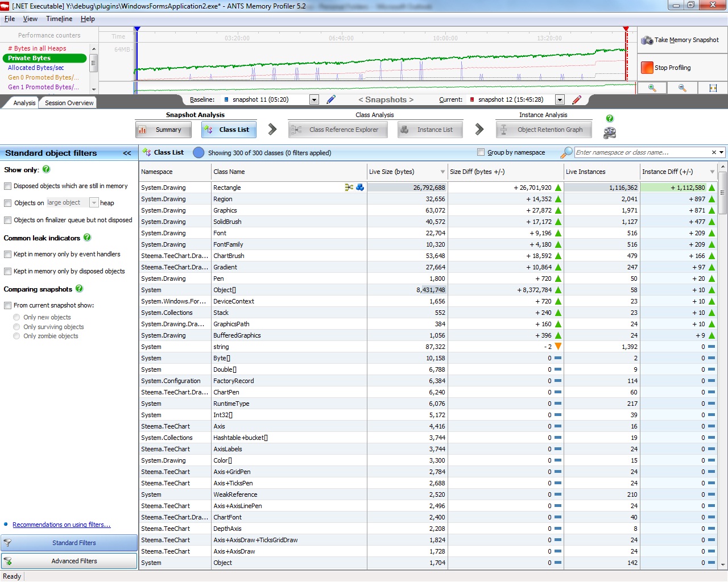
Task: Open help icon beside Common leak indicators
Action: (x=87, y=238)
